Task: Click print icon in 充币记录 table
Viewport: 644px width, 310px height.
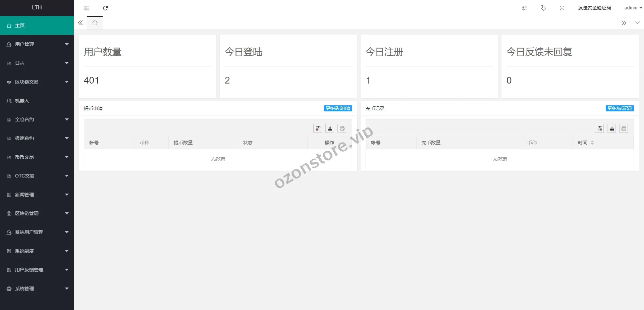Action: click(x=624, y=128)
